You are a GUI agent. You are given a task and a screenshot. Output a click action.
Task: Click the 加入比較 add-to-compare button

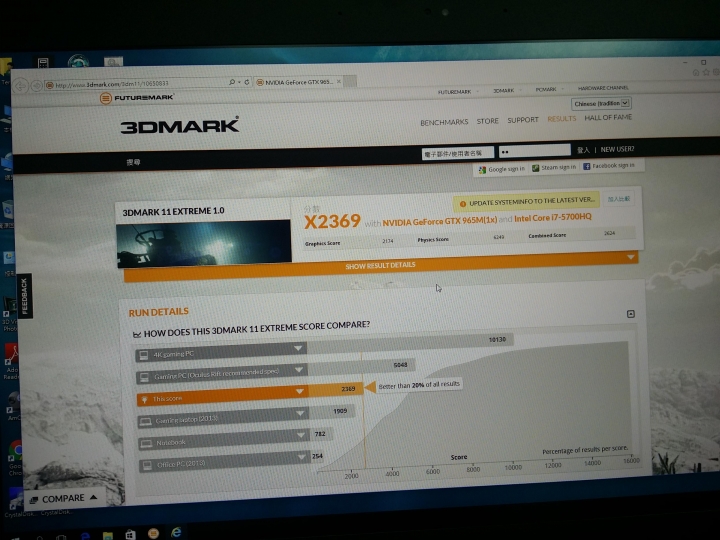tap(619, 199)
